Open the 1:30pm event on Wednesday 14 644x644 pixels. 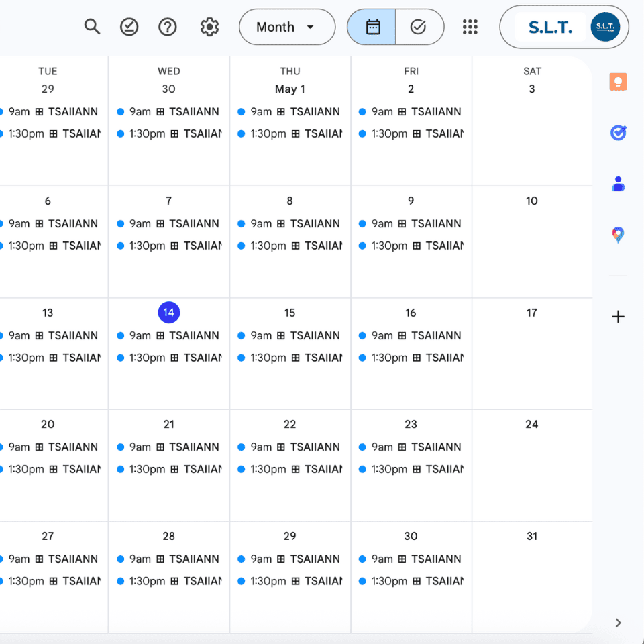pyautogui.click(x=169, y=358)
